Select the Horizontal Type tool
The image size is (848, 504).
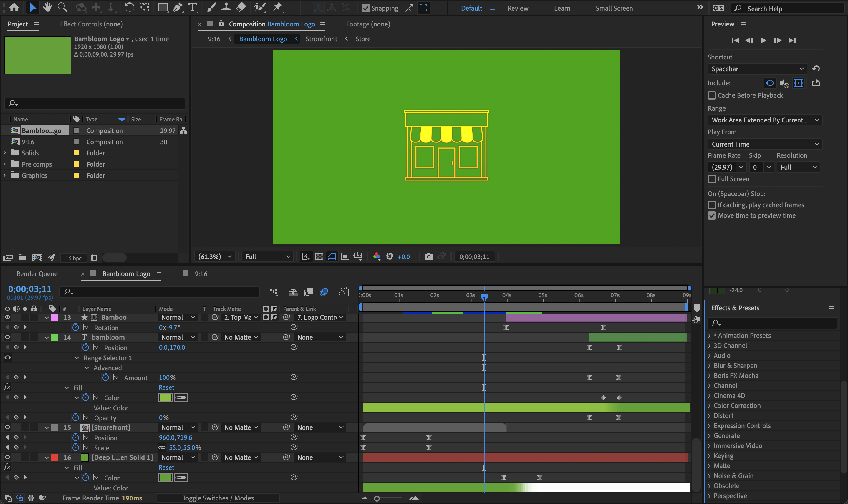pyautogui.click(x=193, y=7)
